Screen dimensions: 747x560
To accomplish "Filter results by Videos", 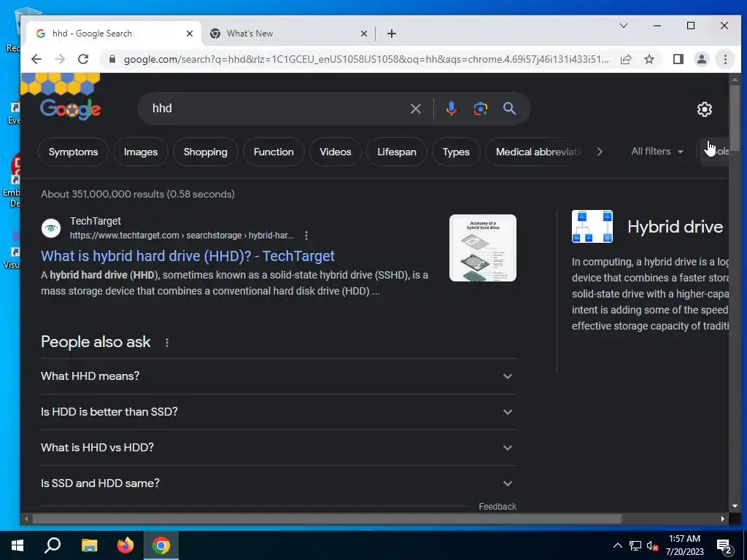I will tap(336, 152).
